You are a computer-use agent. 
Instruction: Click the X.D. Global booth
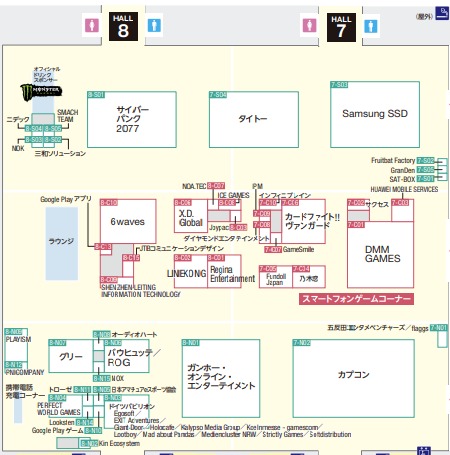(191, 216)
